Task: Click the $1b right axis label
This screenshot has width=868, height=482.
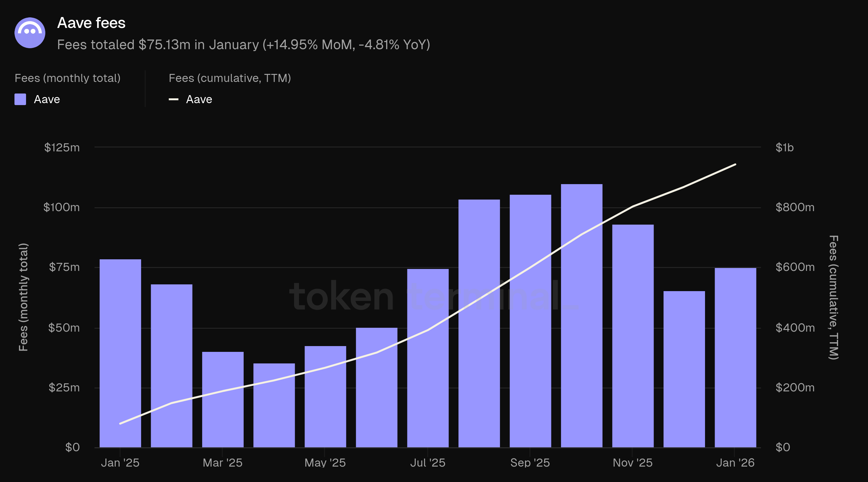Action: (784, 147)
